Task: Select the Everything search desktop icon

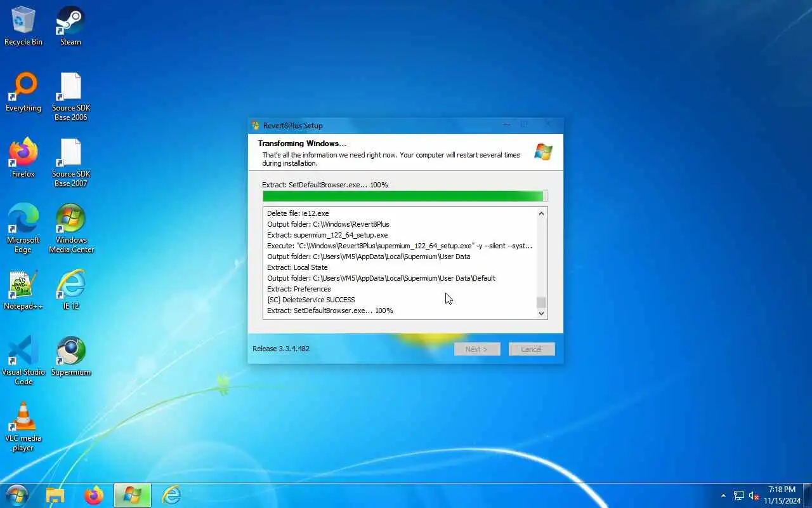Action: click(23, 93)
